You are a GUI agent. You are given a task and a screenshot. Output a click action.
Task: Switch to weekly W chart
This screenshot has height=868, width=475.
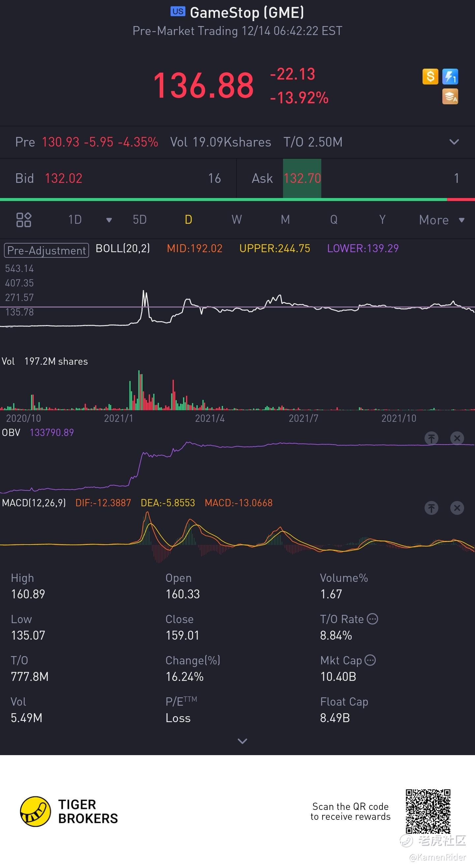[237, 220]
